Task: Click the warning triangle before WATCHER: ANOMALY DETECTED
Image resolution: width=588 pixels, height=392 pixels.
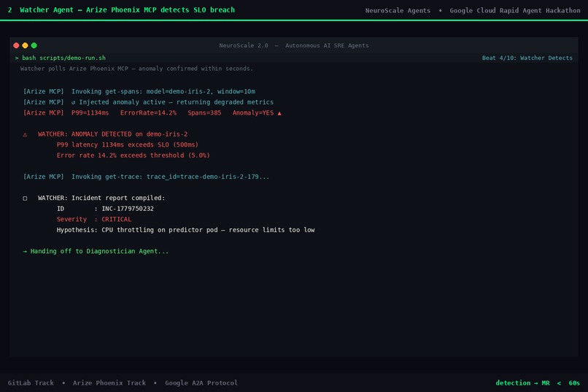Action: click(x=25, y=134)
